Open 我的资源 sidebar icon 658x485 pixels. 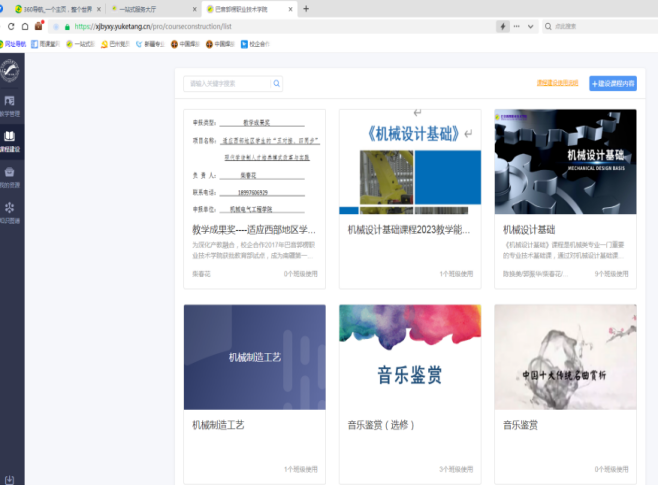[x=10, y=176]
